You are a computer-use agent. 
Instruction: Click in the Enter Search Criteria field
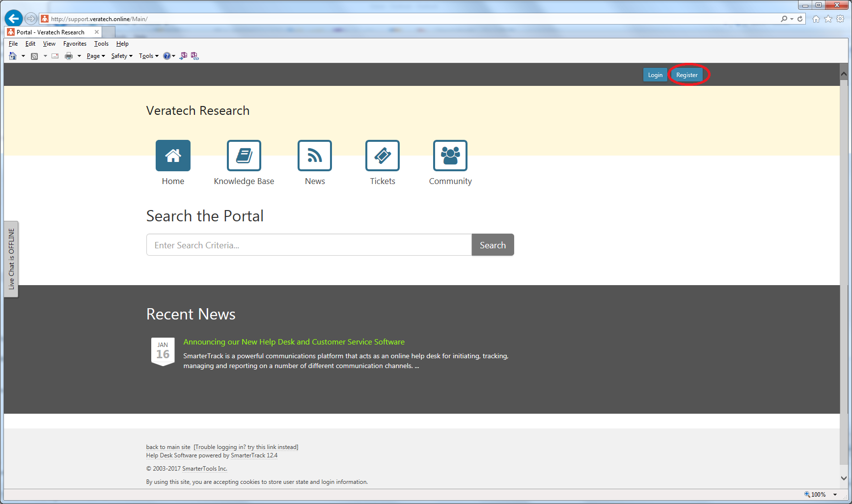click(309, 245)
